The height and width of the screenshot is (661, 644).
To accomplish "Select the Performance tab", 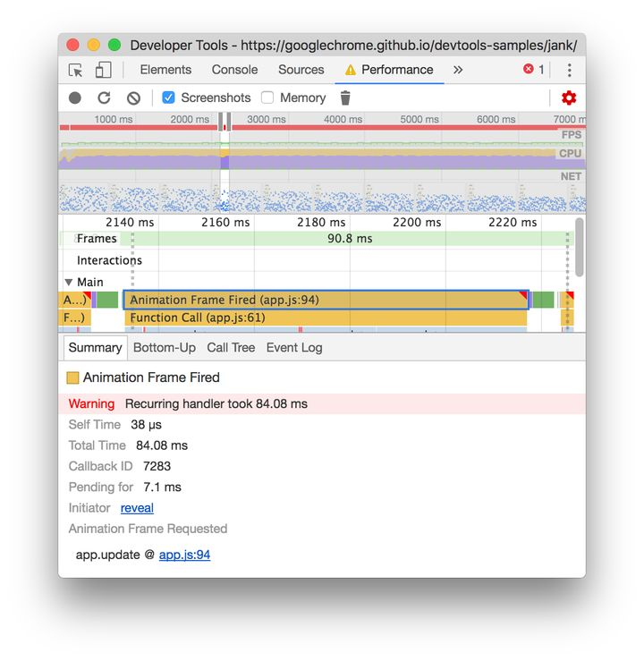I will (x=389, y=70).
